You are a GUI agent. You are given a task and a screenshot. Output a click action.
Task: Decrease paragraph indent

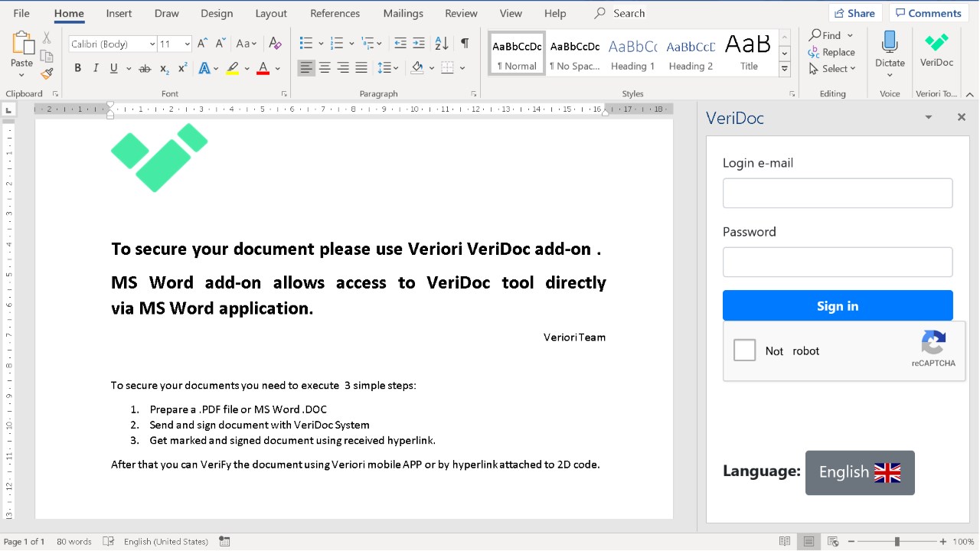click(400, 44)
